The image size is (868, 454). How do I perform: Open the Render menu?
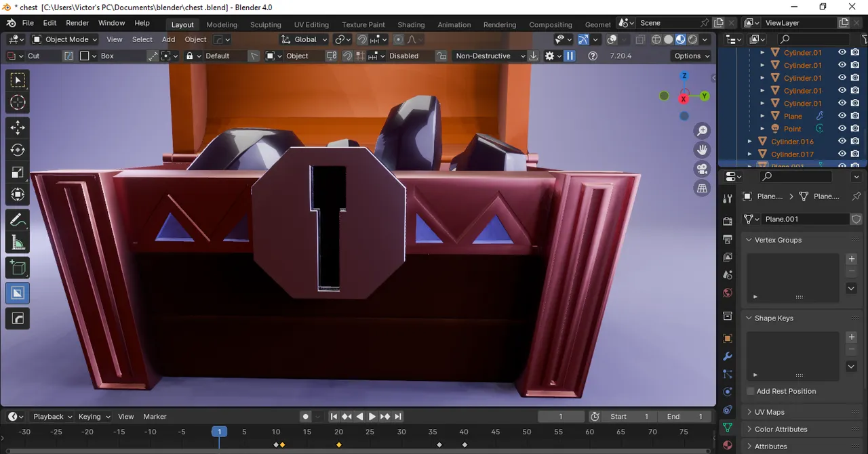click(x=77, y=23)
